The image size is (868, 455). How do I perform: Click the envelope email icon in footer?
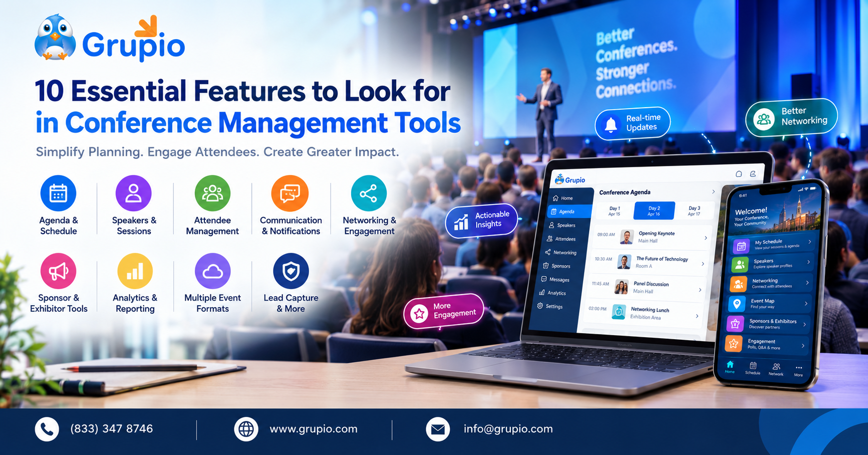[x=438, y=429]
